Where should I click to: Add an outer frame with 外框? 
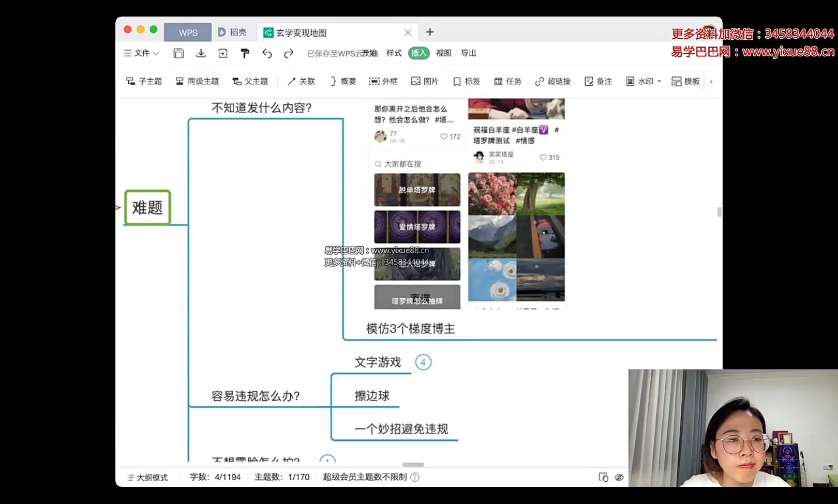click(384, 81)
